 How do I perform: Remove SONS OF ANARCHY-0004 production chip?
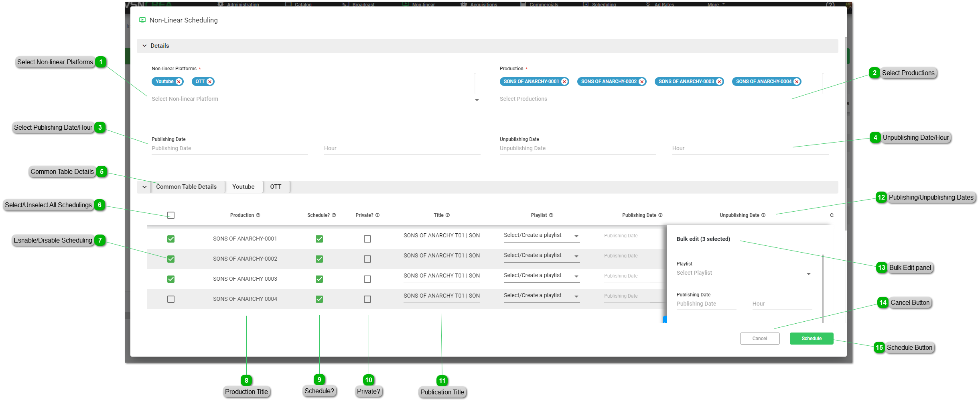point(797,82)
